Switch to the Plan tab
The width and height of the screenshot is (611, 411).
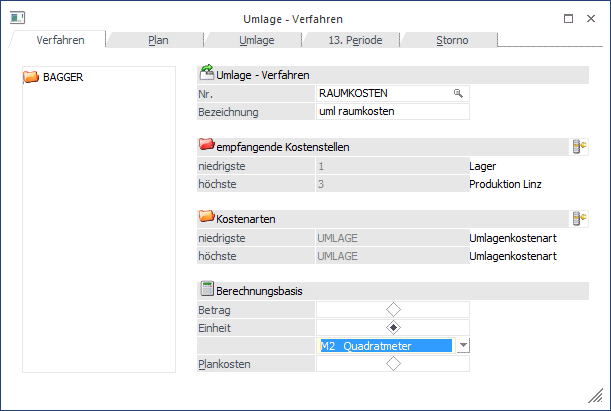click(x=158, y=40)
